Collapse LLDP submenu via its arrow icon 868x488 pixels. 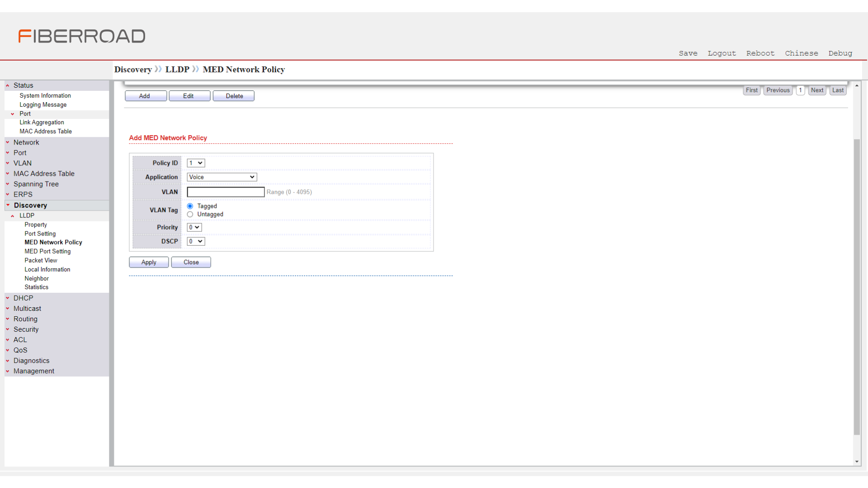click(x=13, y=216)
